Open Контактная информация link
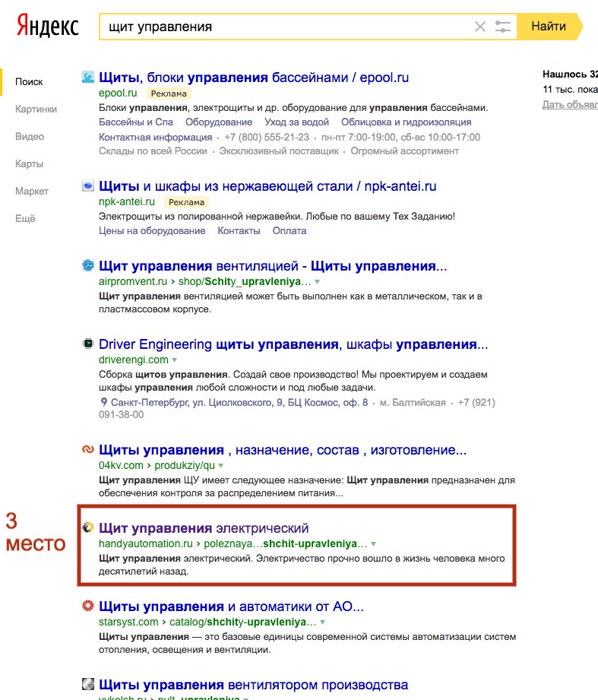 pyautogui.click(x=155, y=137)
